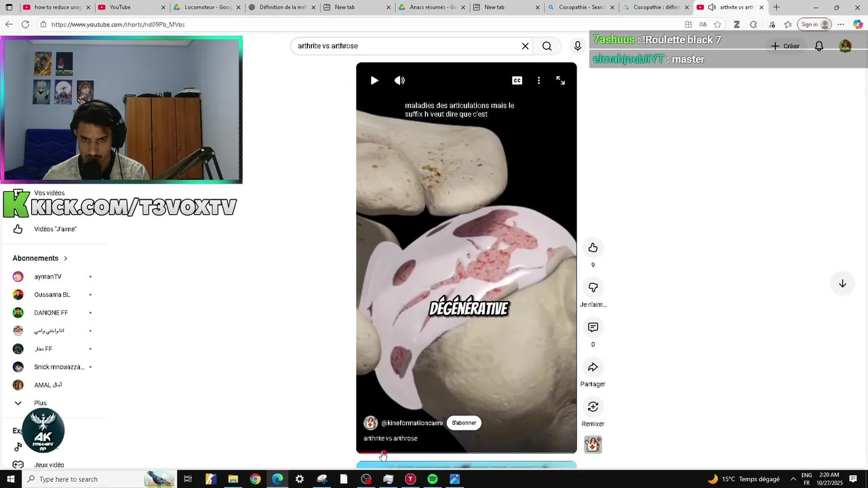
Task: Subscribe via the S'abonner button
Action: 464,423
